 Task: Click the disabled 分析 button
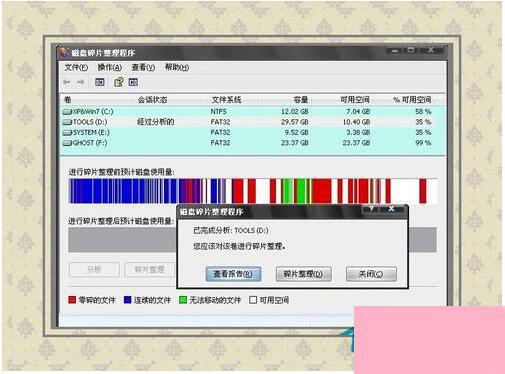pos(94,269)
